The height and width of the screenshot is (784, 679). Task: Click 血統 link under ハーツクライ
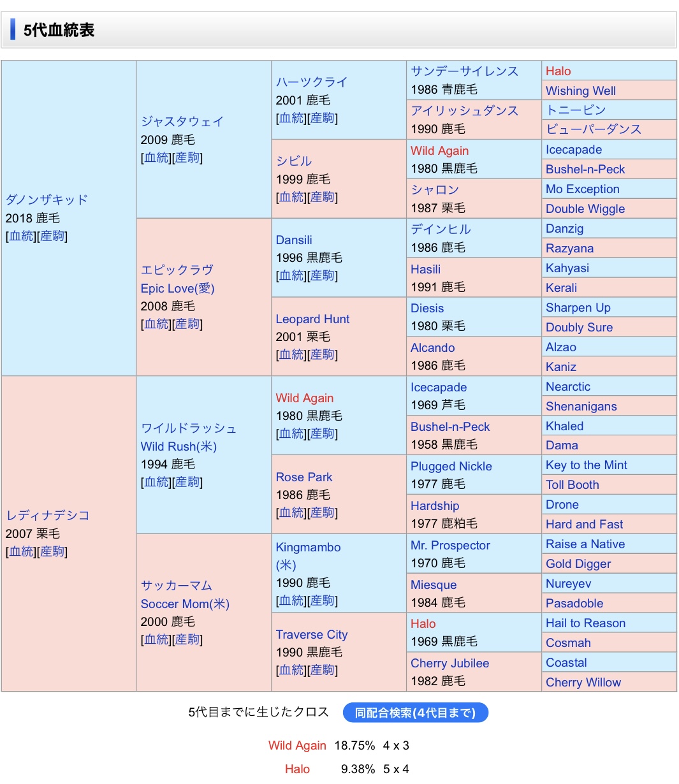coord(291,118)
